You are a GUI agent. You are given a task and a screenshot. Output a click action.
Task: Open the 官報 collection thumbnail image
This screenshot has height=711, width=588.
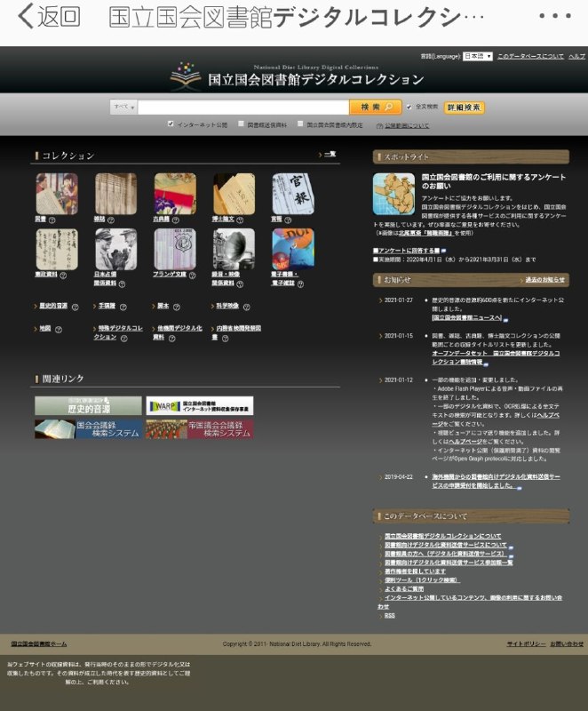point(293,194)
